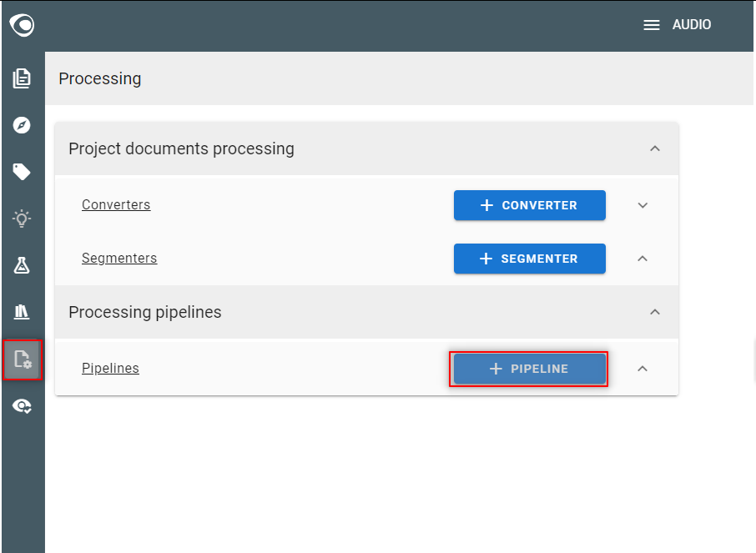Collapse the Segmenters row chevron
The width and height of the screenshot is (756, 553).
643,259
